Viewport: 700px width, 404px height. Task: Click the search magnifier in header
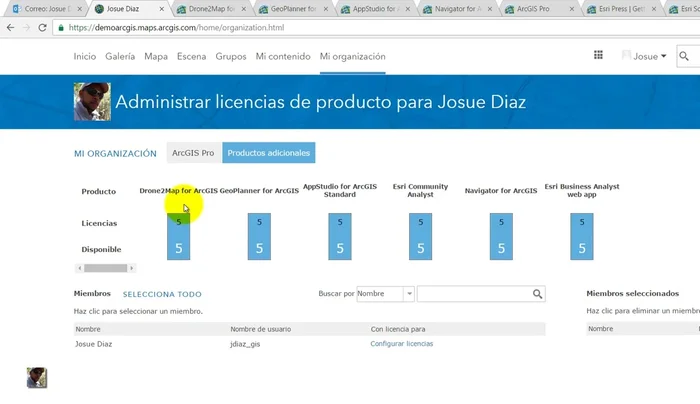(684, 56)
